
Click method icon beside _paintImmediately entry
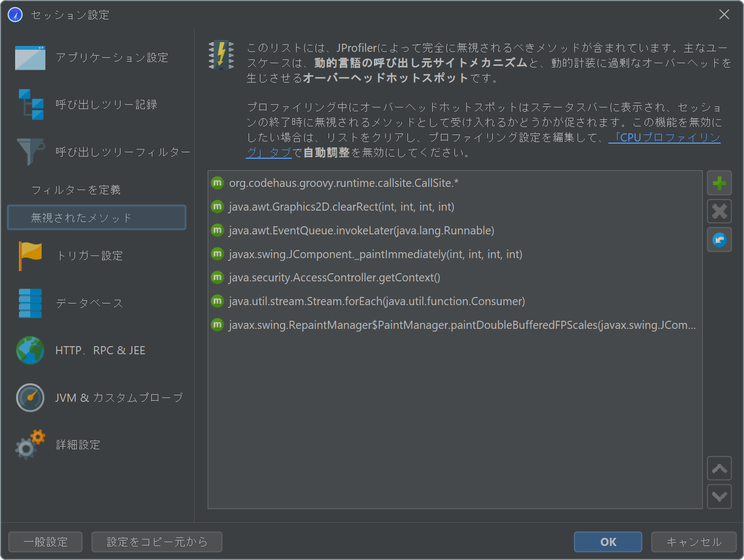coord(217,254)
